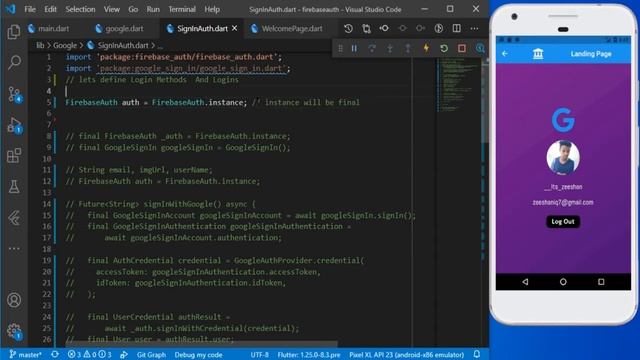Split the editor to the right

click(457, 29)
